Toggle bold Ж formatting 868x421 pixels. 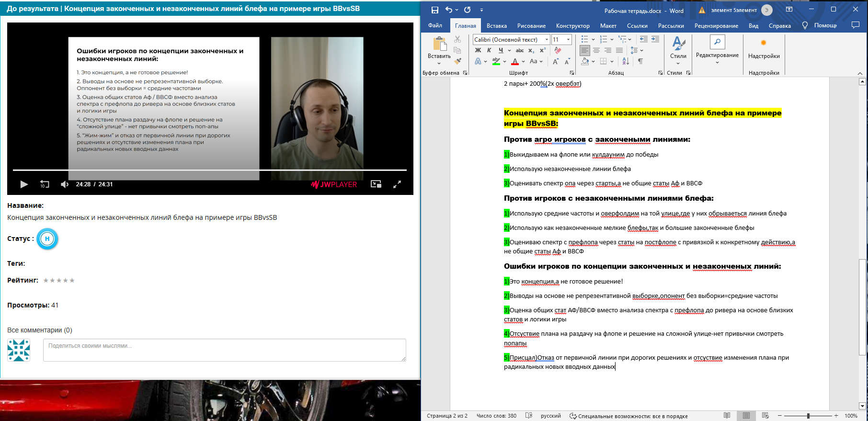point(478,50)
